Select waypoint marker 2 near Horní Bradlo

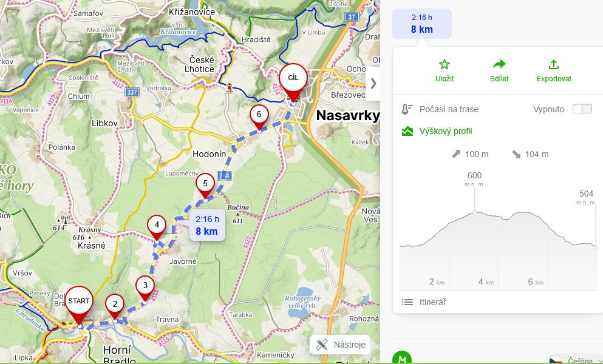click(114, 305)
